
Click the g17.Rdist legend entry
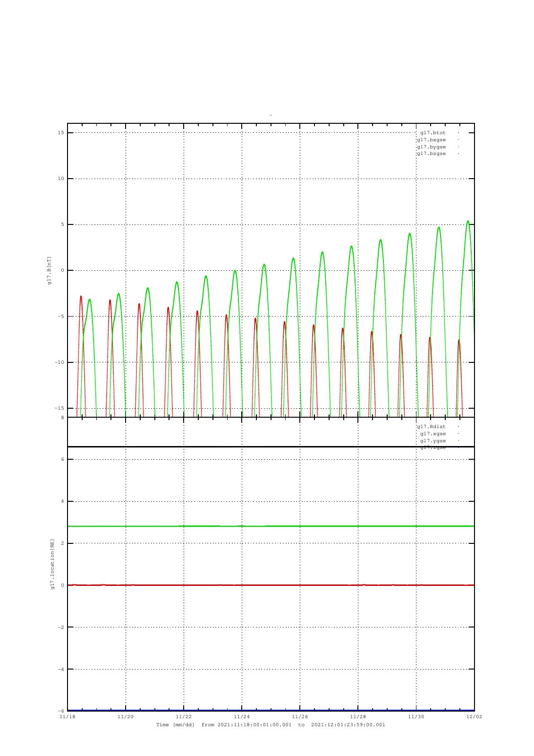(431, 427)
